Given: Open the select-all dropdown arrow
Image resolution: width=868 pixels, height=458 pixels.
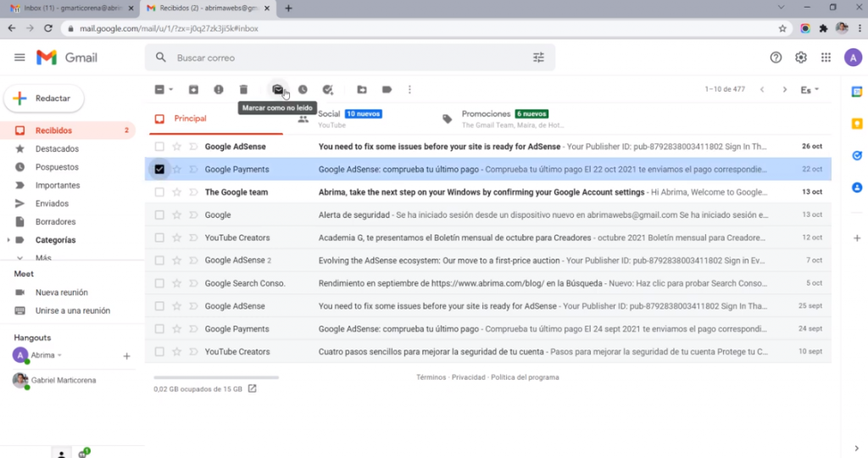Looking at the screenshot, I should point(171,90).
